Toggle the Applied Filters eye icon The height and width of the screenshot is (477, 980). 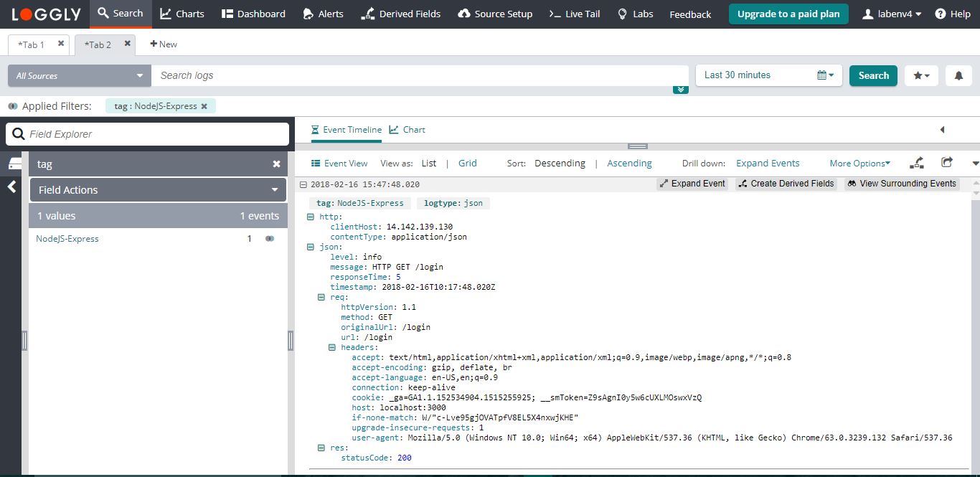point(11,105)
